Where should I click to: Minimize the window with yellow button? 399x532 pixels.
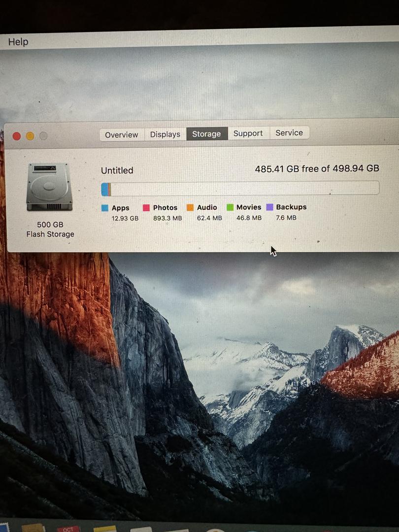click(x=30, y=136)
